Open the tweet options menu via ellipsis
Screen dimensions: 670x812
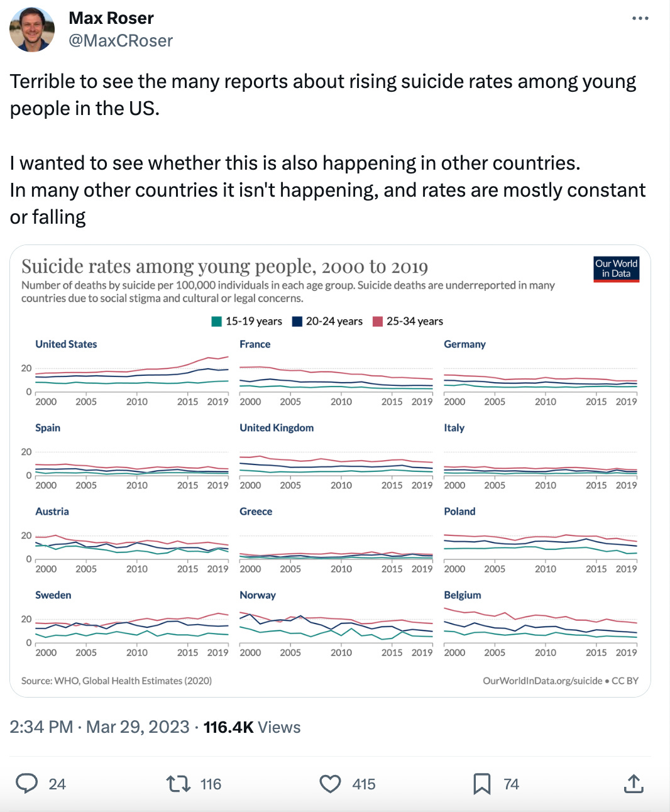click(640, 18)
